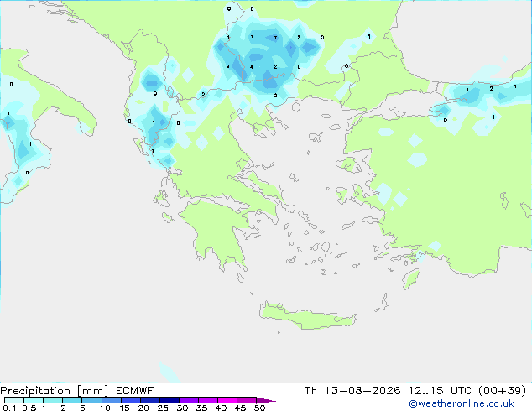The height and width of the screenshot is (411, 532).
Task: Select the 'Precipitation [mm]' title text
Action: [54, 391]
